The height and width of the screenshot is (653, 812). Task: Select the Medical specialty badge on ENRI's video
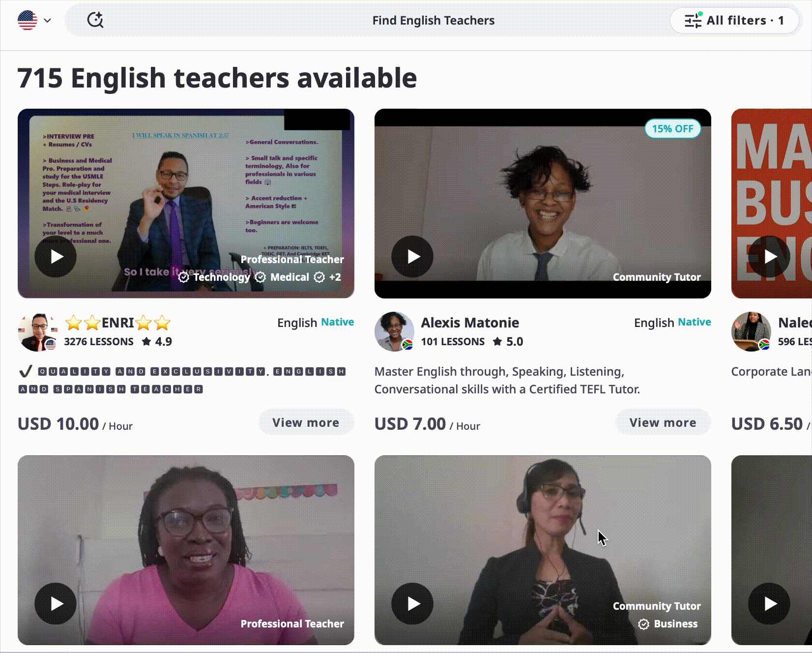(283, 277)
